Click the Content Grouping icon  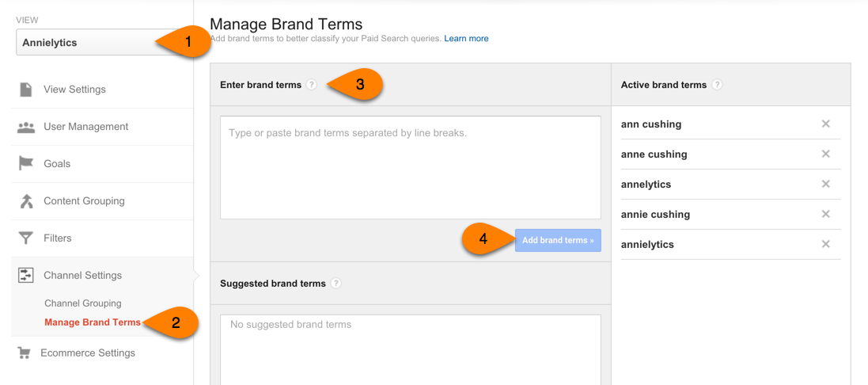click(x=26, y=201)
